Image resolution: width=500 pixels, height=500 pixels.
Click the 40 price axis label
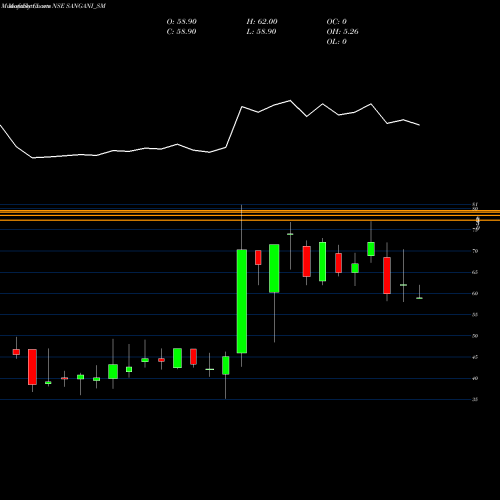(475, 378)
